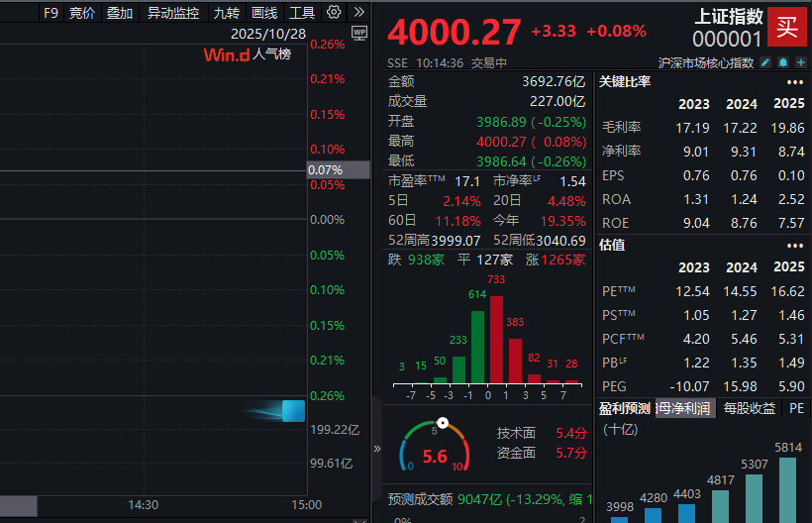Open the F9 deep data menu

[51, 13]
